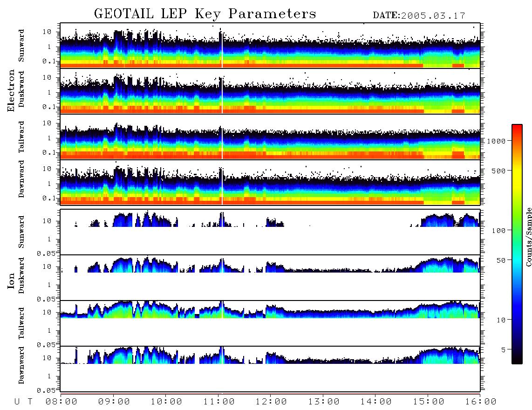Click the 100 colorbar tick value
Viewport: 532px width, 410px height.
pos(499,231)
